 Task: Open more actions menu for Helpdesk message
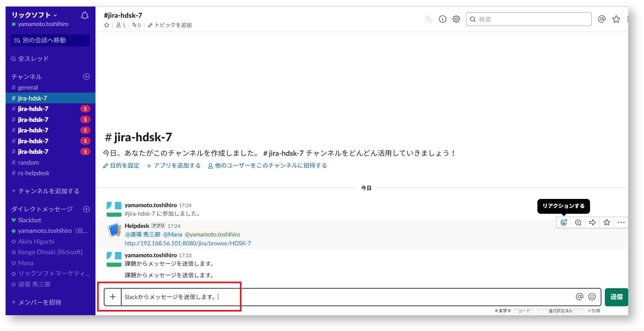(621, 223)
